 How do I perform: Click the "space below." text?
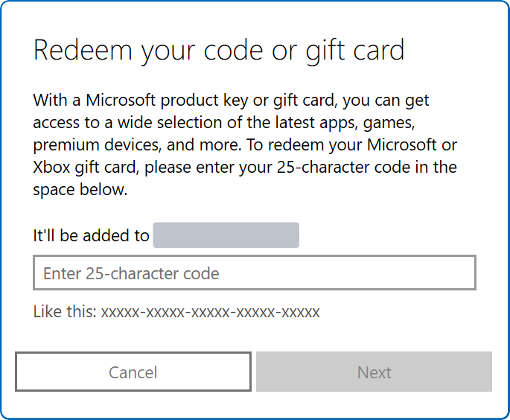[x=80, y=189]
